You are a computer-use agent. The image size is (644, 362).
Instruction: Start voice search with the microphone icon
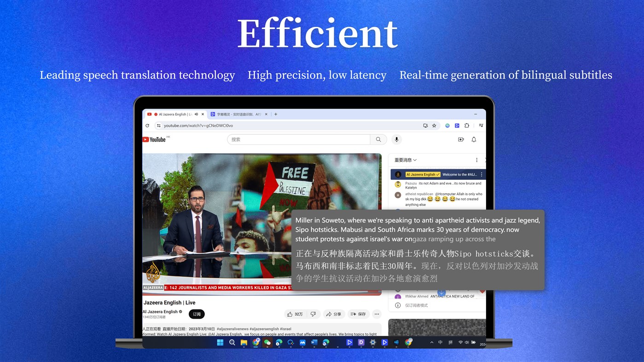[396, 139]
